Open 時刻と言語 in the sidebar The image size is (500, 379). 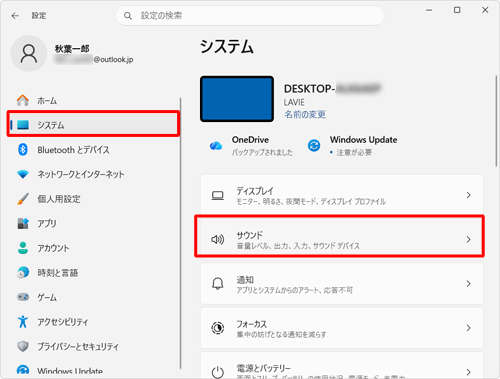pos(93,273)
